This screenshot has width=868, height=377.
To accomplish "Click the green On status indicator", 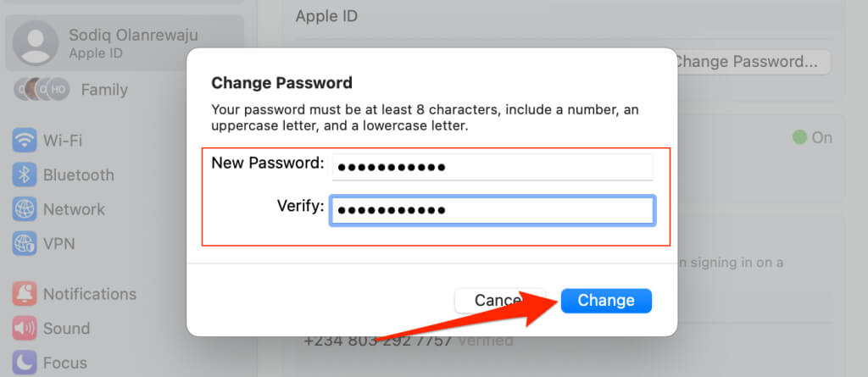I will pyautogui.click(x=798, y=137).
